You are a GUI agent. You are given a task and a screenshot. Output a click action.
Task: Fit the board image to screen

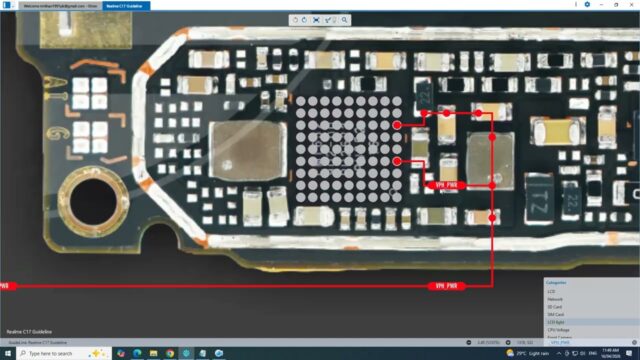(316, 20)
